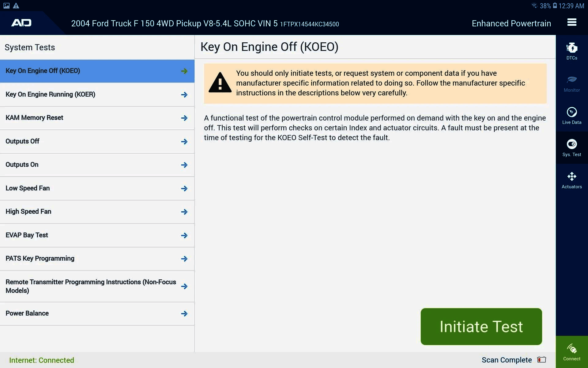Select the Monitor icon
The image size is (588, 368).
571,83
